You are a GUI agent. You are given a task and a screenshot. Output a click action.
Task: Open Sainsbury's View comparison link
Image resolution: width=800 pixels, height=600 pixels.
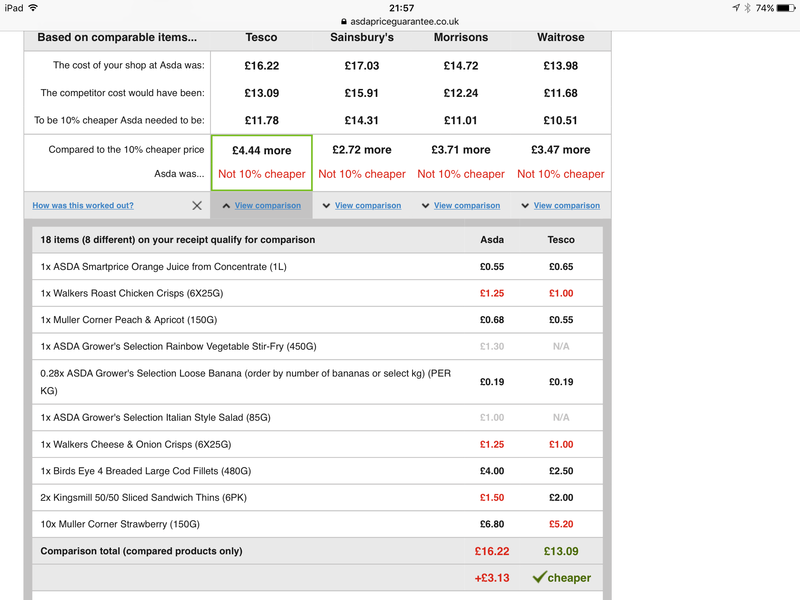[368, 206]
